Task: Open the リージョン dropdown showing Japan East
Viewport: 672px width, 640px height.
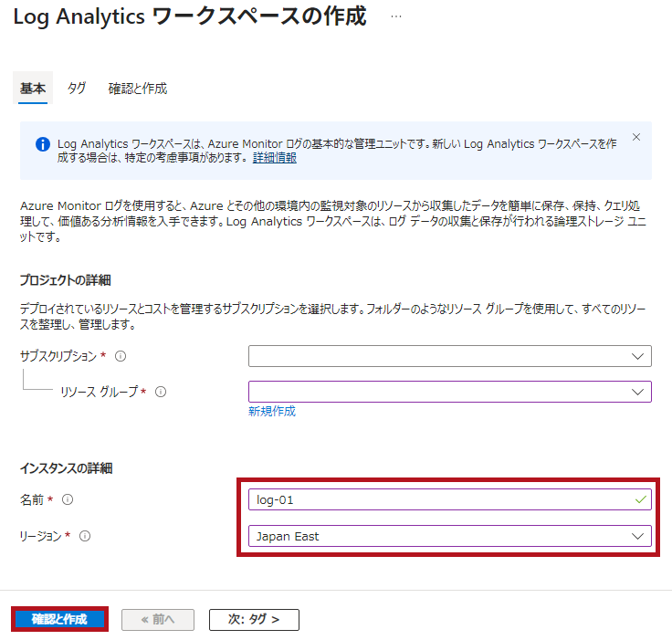Action: pyautogui.click(x=449, y=536)
